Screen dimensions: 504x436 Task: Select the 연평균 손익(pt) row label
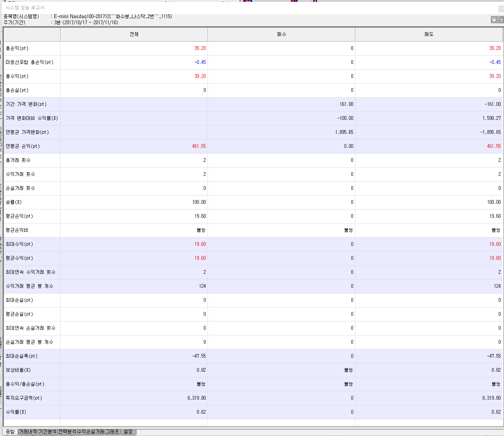[x=23, y=146]
